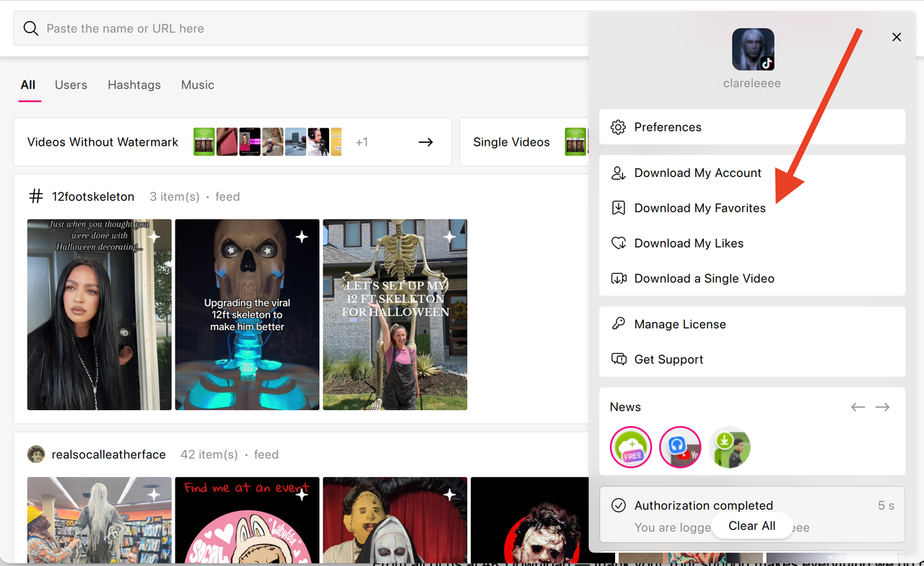Open the Single Videos card
The height and width of the screenshot is (566, 924).
click(x=524, y=142)
